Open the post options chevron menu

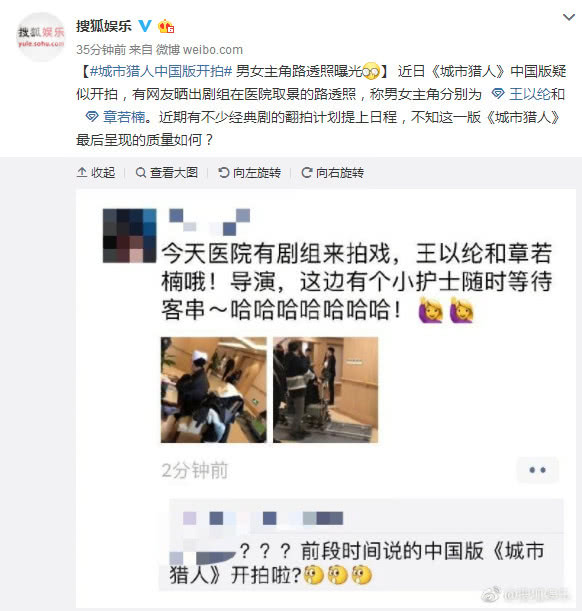pos(569,17)
